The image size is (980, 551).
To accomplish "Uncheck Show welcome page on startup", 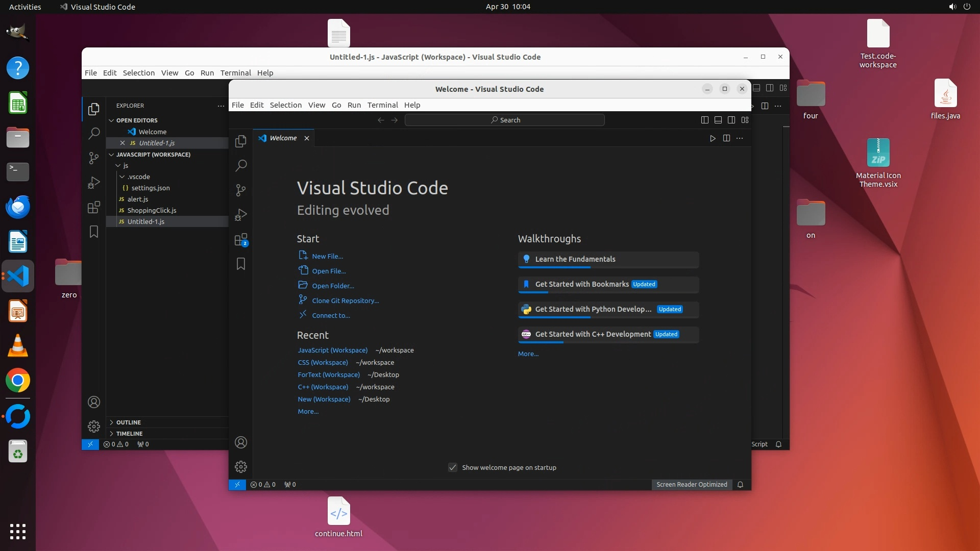I will pos(453,467).
